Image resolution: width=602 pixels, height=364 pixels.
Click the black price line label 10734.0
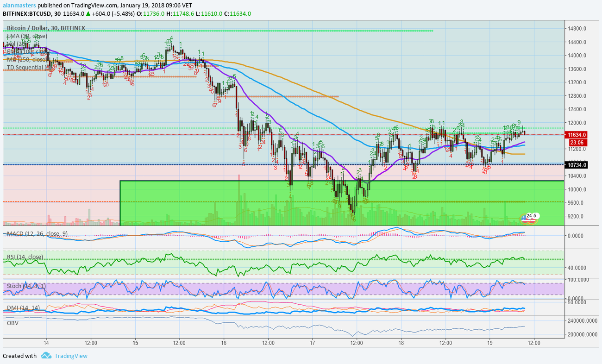point(577,165)
